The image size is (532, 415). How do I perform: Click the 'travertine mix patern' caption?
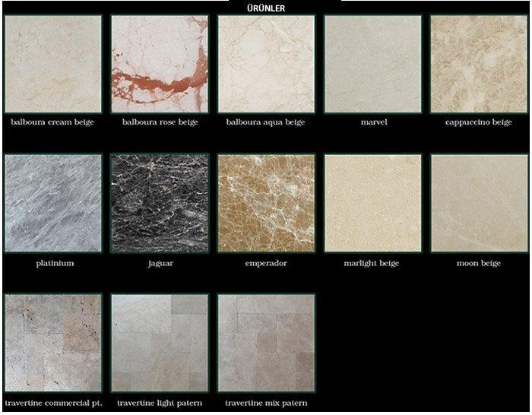click(266, 403)
